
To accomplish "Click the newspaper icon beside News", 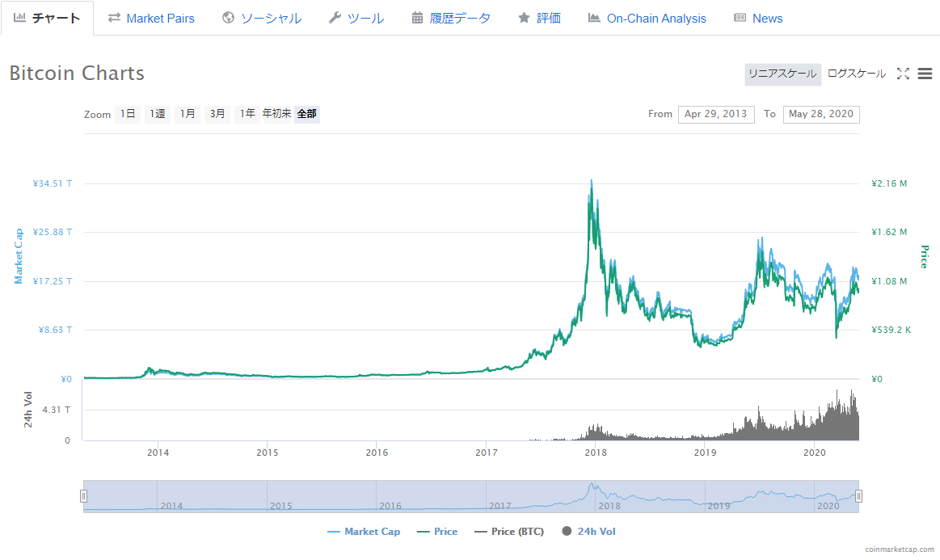I will [740, 18].
